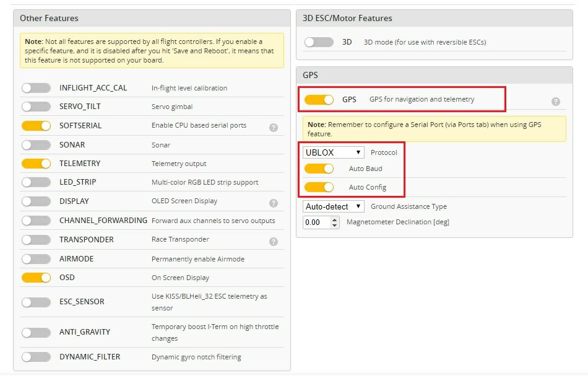Open the TRANSPONDER help question mark

pyautogui.click(x=273, y=242)
